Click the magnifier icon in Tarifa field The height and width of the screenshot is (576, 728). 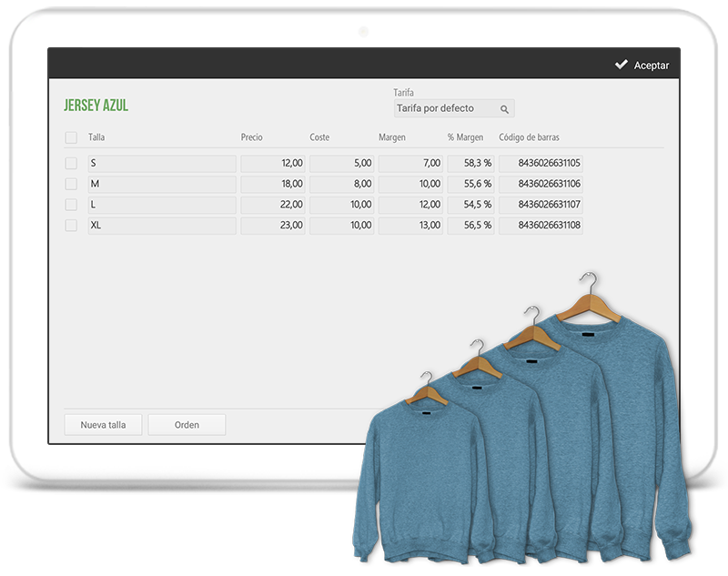pyautogui.click(x=504, y=109)
